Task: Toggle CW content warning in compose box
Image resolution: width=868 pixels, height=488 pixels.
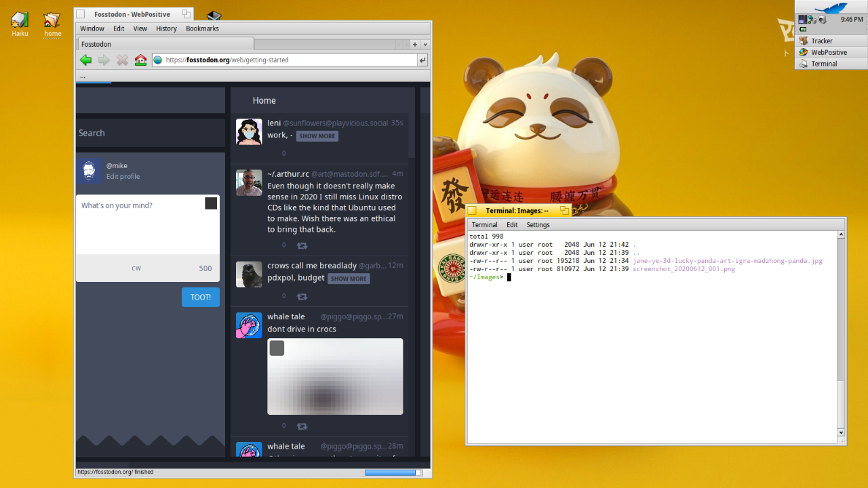Action: coord(136,268)
